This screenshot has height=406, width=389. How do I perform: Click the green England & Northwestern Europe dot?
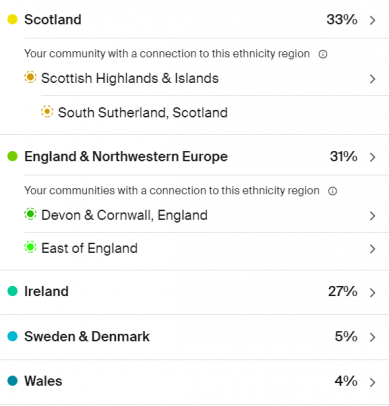click(x=12, y=156)
